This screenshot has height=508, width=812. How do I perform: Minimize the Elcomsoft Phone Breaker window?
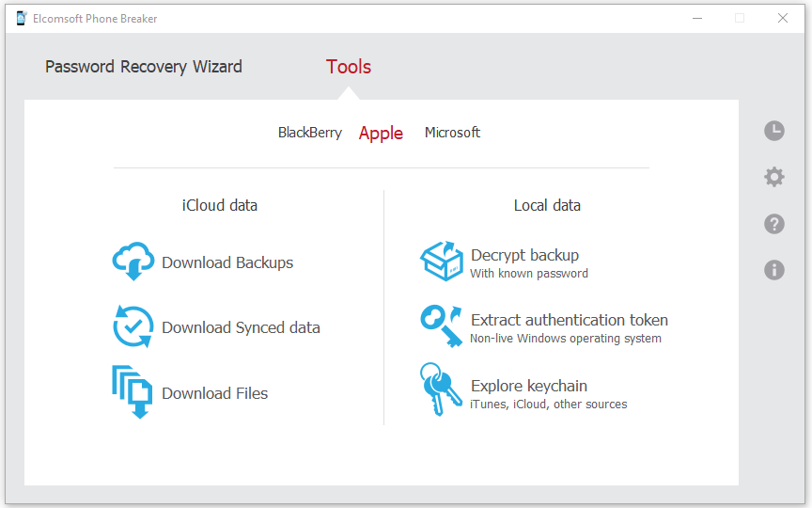tap(697, 18)
